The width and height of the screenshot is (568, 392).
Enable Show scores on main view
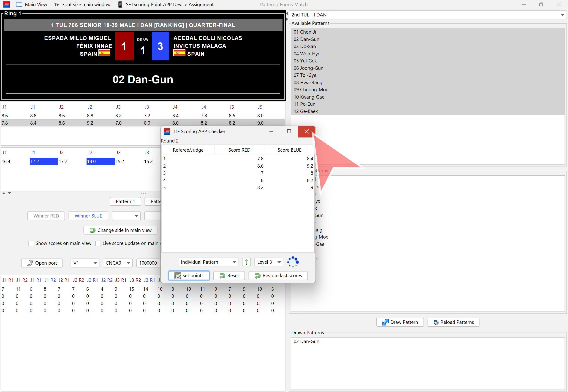coord(31,243)
